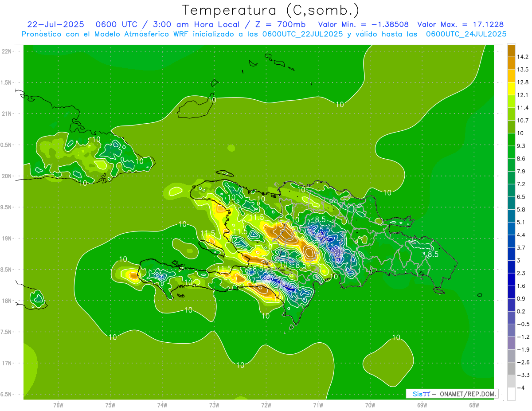Screen dimensions: 532x411
Task: Click the "3:00 am Hora Local" text
Action: (x=196, y=24)
